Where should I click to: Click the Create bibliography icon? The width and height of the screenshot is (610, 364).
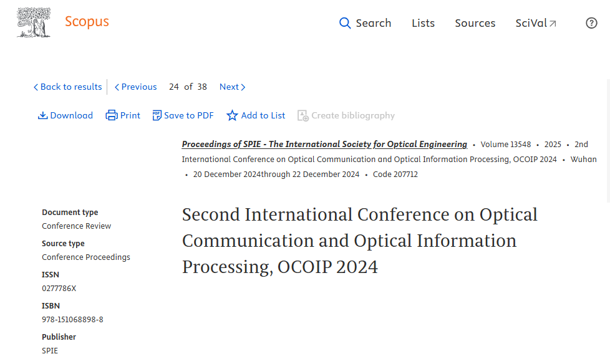pos(303,115)
